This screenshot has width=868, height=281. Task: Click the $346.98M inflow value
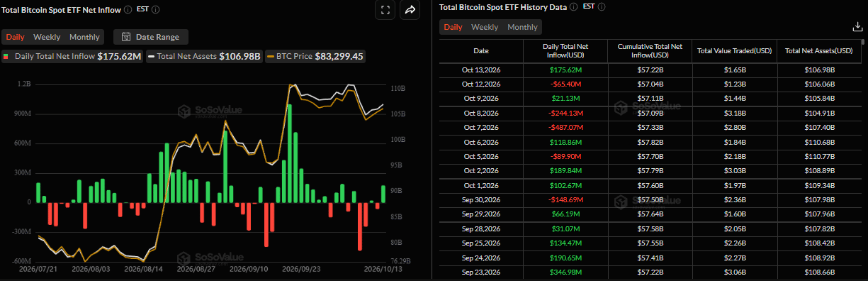click(x=565, y=272)
